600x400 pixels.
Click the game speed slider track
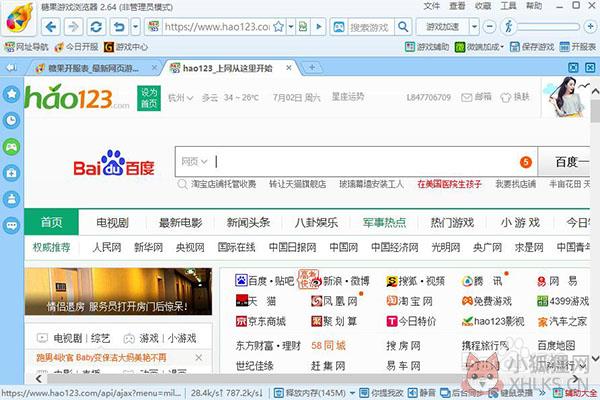point(548,27)
